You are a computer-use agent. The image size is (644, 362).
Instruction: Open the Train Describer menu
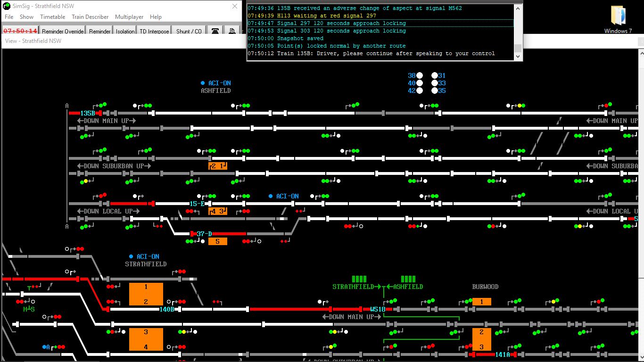click(90, 16)
